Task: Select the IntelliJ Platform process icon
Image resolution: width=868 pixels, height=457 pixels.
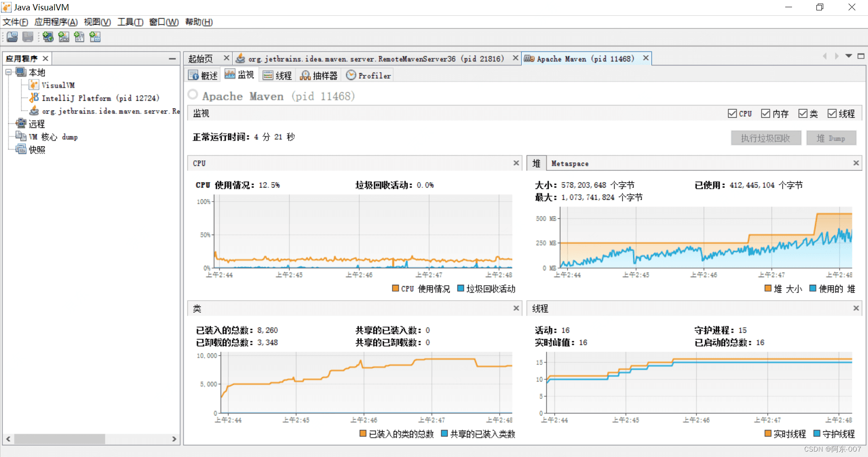Action: click(x=34, y=98)
